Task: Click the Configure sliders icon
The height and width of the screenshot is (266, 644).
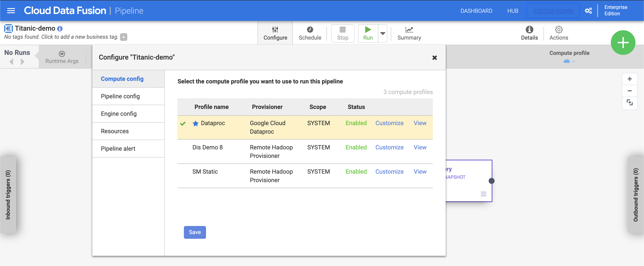Action: click(x=275, y=30)
